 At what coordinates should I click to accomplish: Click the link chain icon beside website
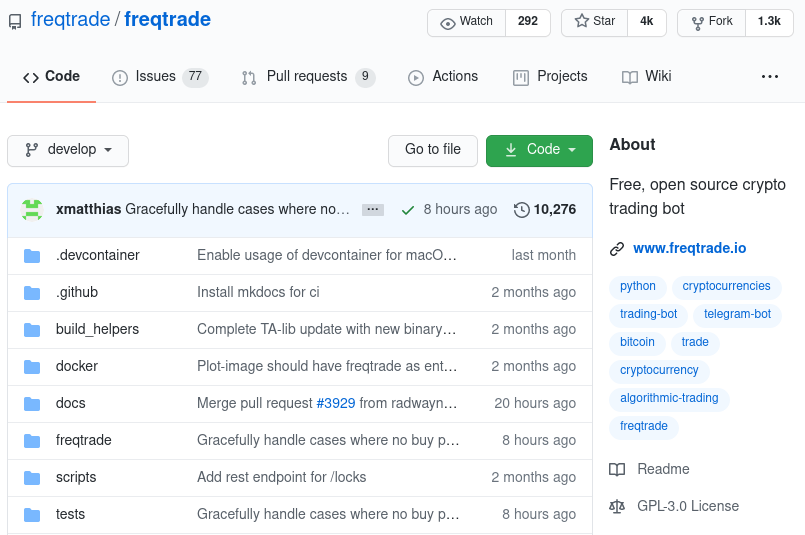pyautogui.click(x=617, y=249)
